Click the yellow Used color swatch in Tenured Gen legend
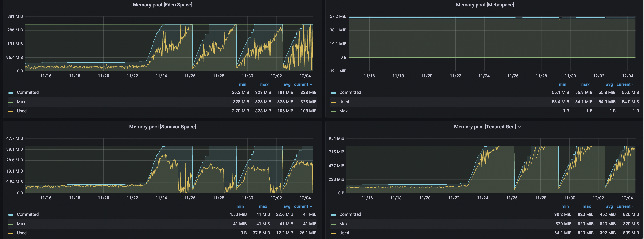 [333, 233]
